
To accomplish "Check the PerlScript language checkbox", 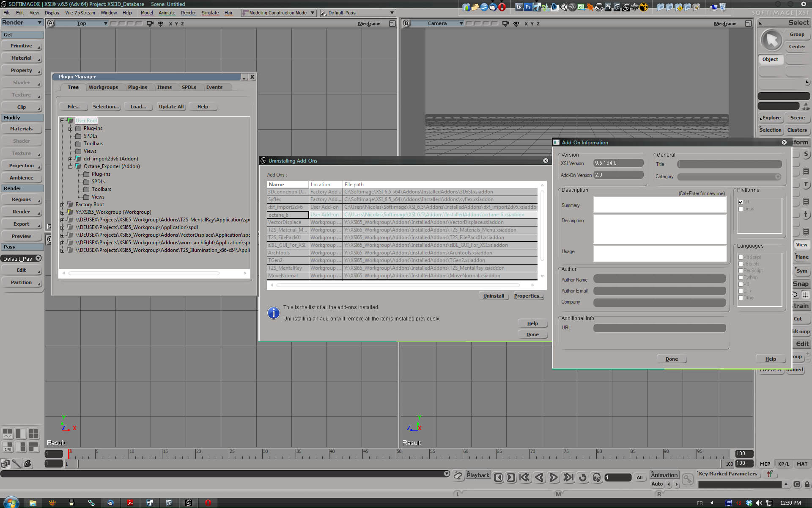I will point(741,271).
